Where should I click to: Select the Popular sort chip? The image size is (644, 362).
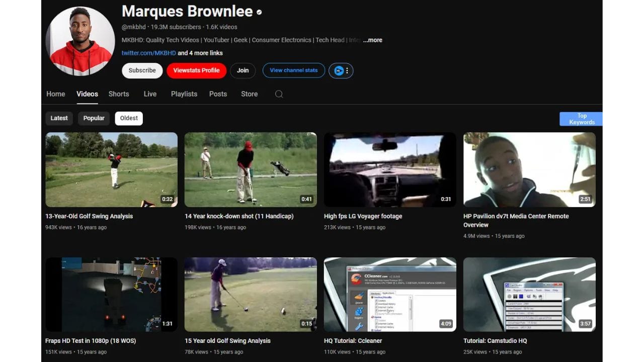94,118
